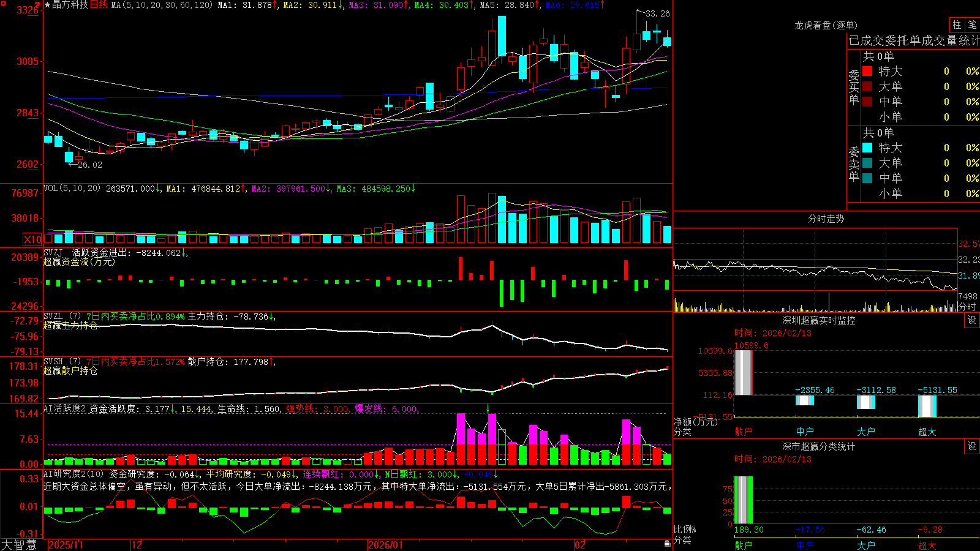980x551 pixels.
Task: Click MA(5,10,20,30,60,120) indicator parameters
Action: (162, 5)
